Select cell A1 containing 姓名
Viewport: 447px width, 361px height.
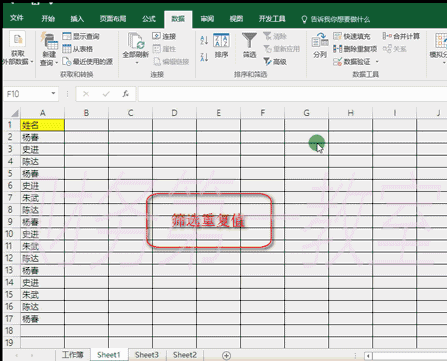pos(42,125)
